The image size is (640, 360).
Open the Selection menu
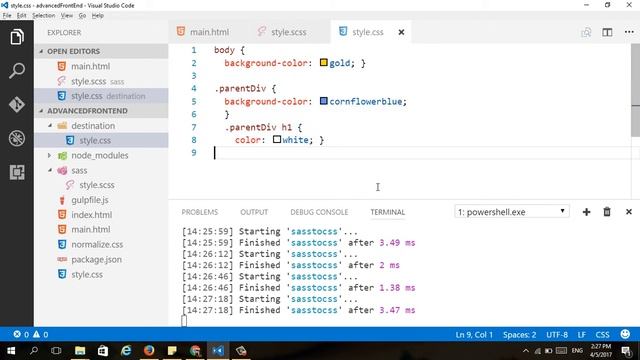tap(43, 16)
